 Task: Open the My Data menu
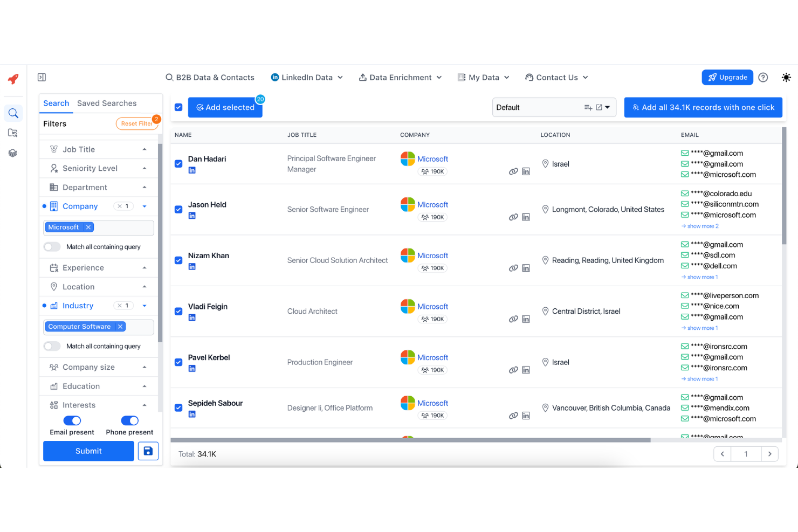pos(483,77)
